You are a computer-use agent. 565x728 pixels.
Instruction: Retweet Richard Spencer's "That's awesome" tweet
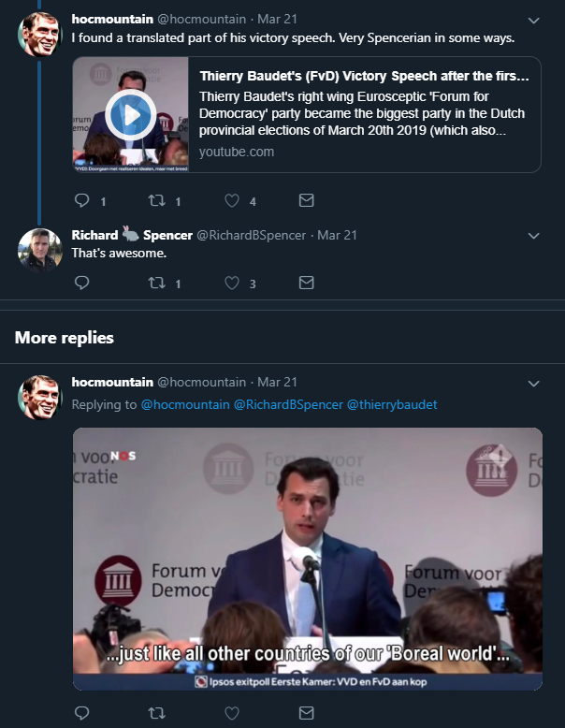(156, 283)
